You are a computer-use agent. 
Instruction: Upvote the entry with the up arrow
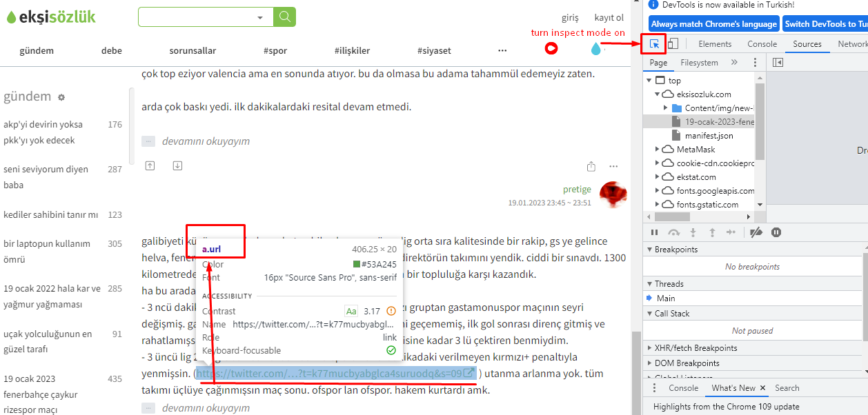tap(150, 166)
